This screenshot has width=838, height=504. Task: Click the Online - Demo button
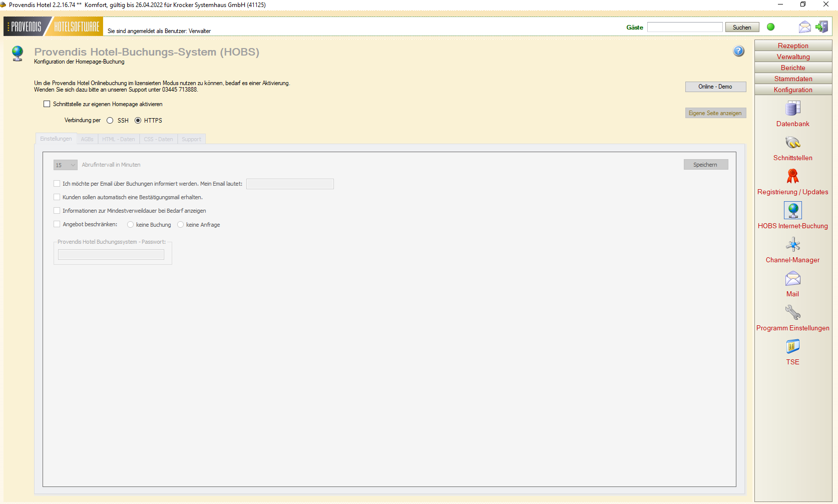click(x=715, y=87)
